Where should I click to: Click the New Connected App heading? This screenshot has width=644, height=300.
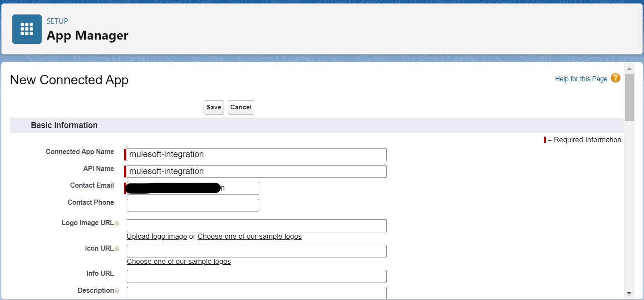coord(69,80)
